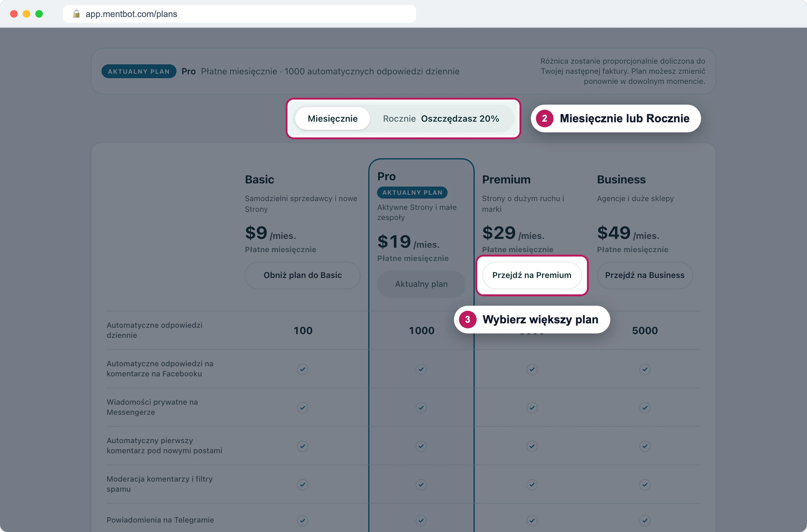Screen dimensions: 807x532
Task: Click Business checkmark in Messenger messages row
Action: [x=645, y=408]
